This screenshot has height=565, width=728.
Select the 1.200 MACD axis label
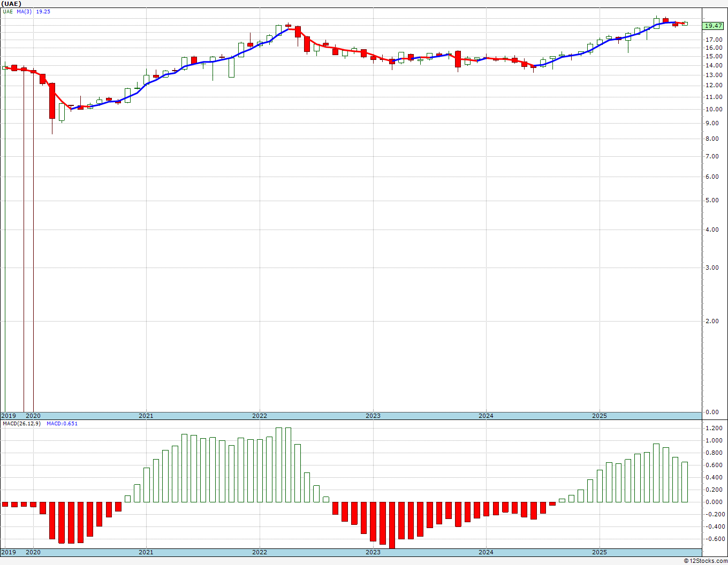tap(714, 429)
